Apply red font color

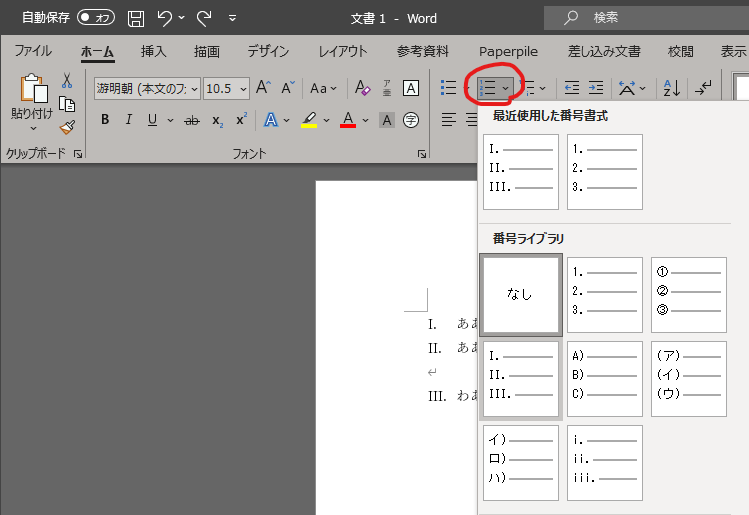[x=348, y=120]
